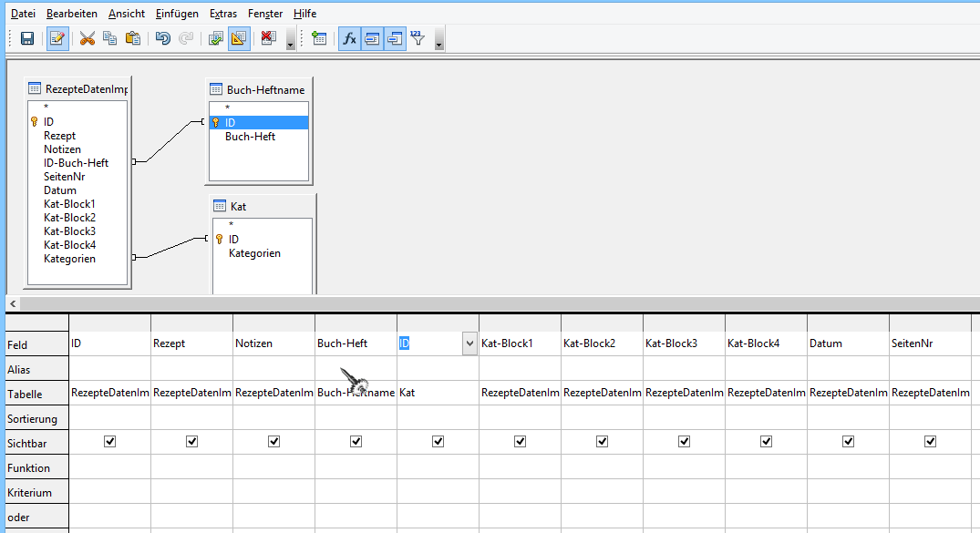Click the Sortierung cell under the Rezept column
The height and width of the screenshot is (533, 980).
point(191,418)
